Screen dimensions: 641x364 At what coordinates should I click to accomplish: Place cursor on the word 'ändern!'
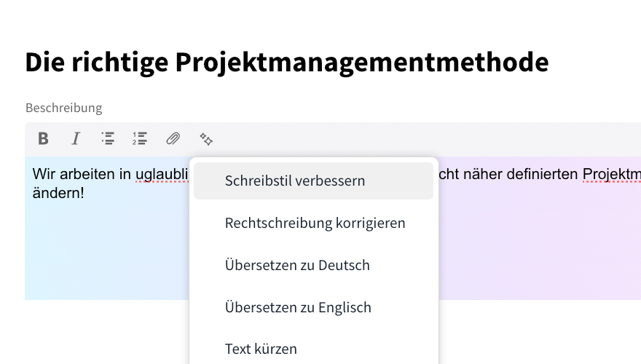(58, 194)
